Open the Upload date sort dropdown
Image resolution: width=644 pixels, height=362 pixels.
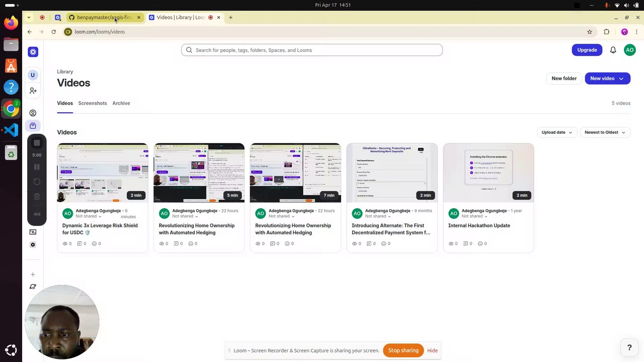[556, 132]
